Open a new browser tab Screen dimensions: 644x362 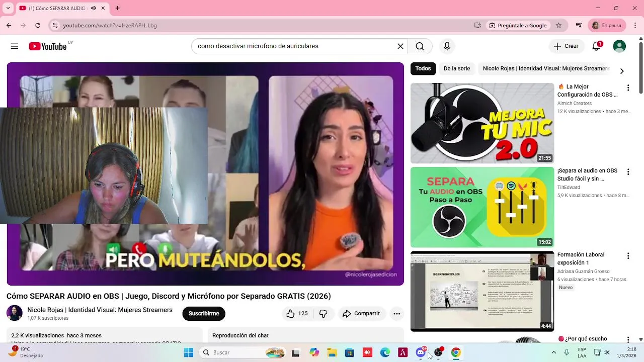[117, 8]
